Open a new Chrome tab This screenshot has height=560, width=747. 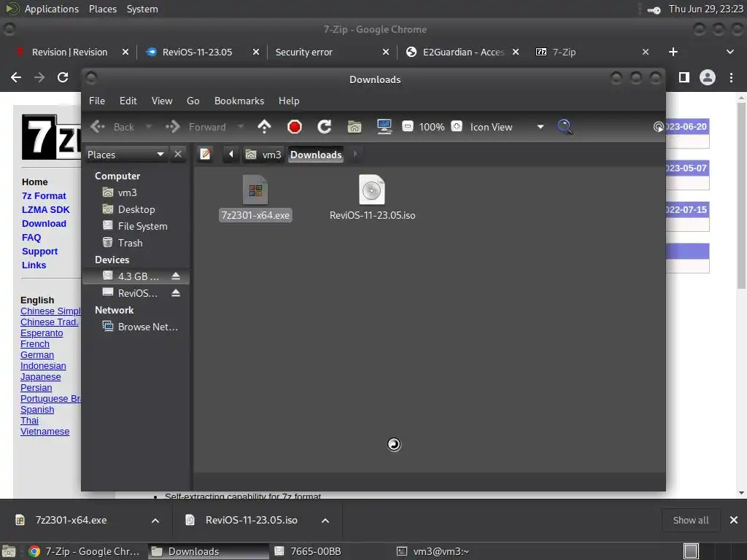click(x=673, y=52)
